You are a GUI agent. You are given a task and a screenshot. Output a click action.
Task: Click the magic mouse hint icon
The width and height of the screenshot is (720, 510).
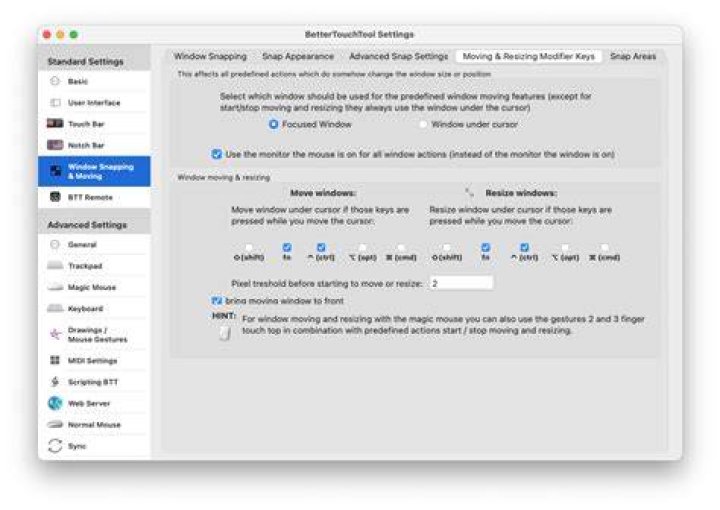(x=225, y=333)
